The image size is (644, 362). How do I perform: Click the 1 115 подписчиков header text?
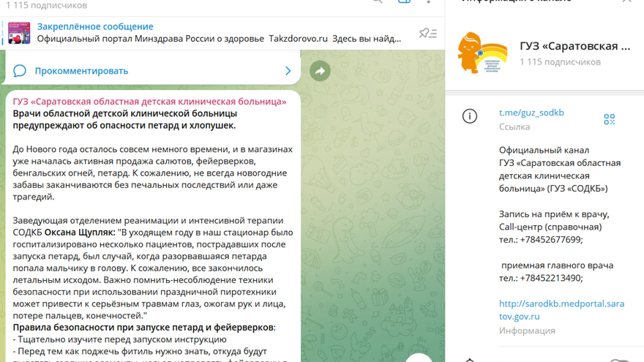pos(46,5)
